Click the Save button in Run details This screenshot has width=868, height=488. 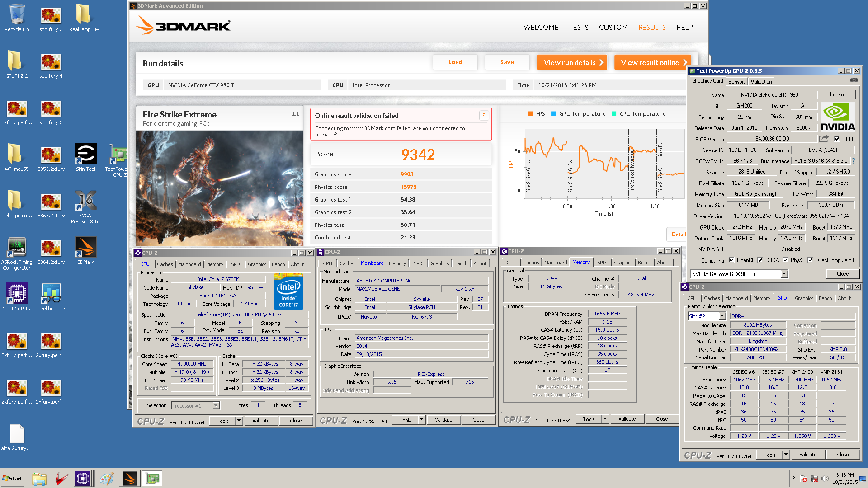(507, 62)
